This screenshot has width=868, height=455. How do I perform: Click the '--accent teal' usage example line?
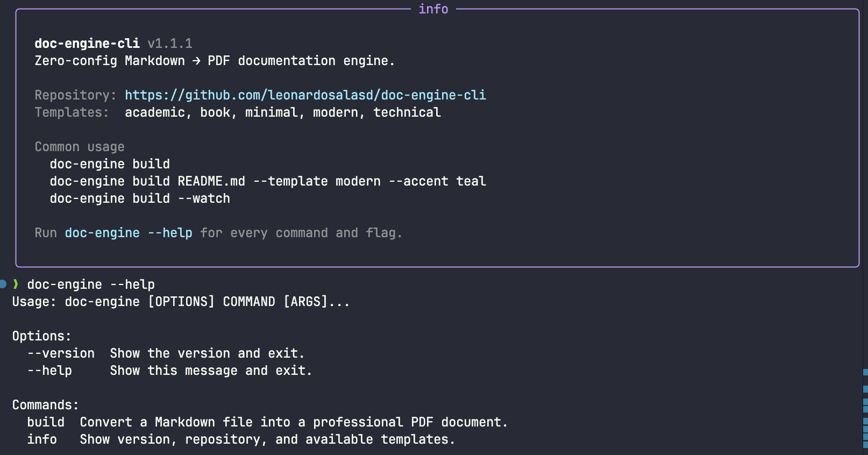[268, 181]
